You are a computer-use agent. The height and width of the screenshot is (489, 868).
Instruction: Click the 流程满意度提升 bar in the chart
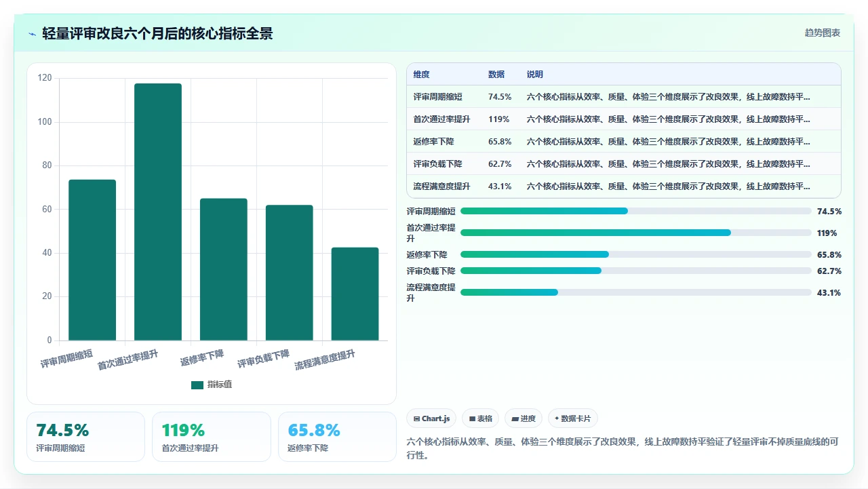click(355, 294)
